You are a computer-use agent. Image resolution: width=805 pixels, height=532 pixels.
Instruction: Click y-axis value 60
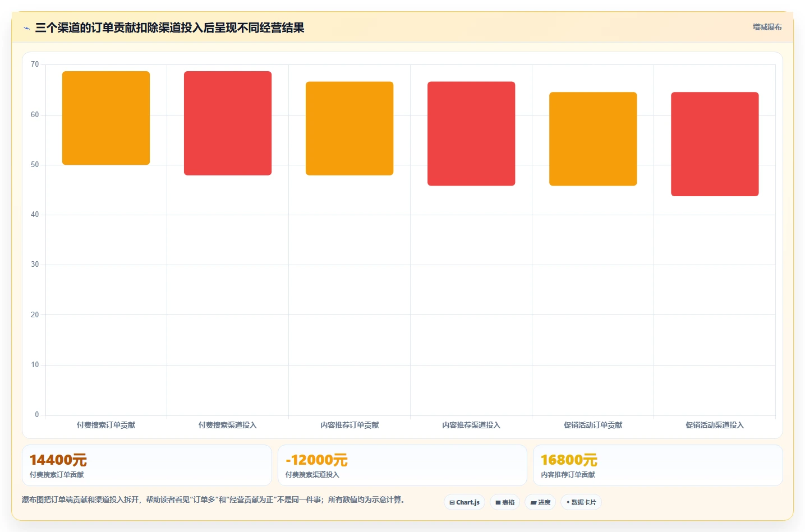pos(35,115)
